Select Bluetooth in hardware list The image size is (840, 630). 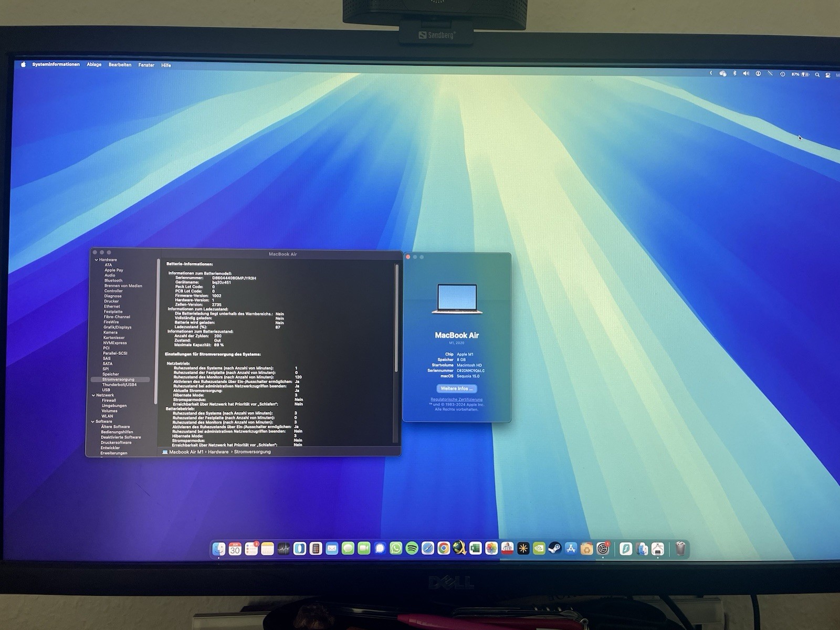[113, 280]
